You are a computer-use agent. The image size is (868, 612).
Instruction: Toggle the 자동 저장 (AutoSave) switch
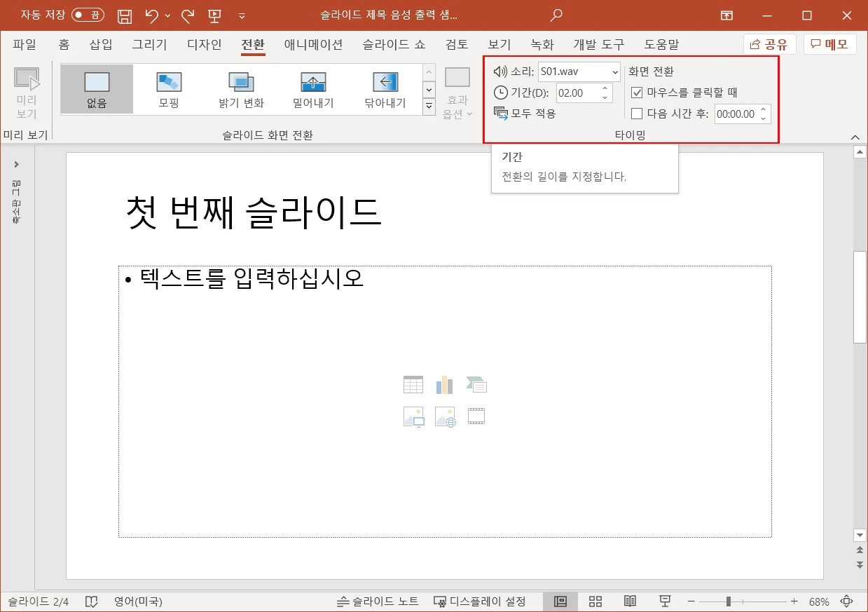pyautogui.click(x=88, y=14)
